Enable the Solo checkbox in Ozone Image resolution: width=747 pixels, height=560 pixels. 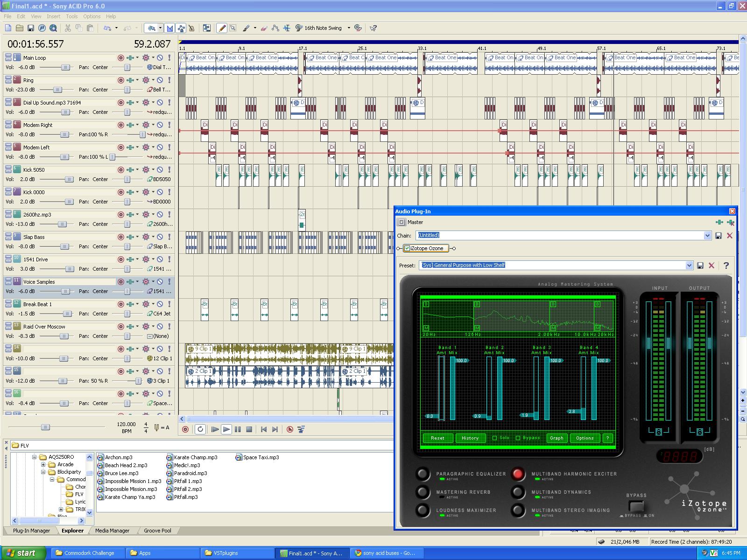[494, 438]
